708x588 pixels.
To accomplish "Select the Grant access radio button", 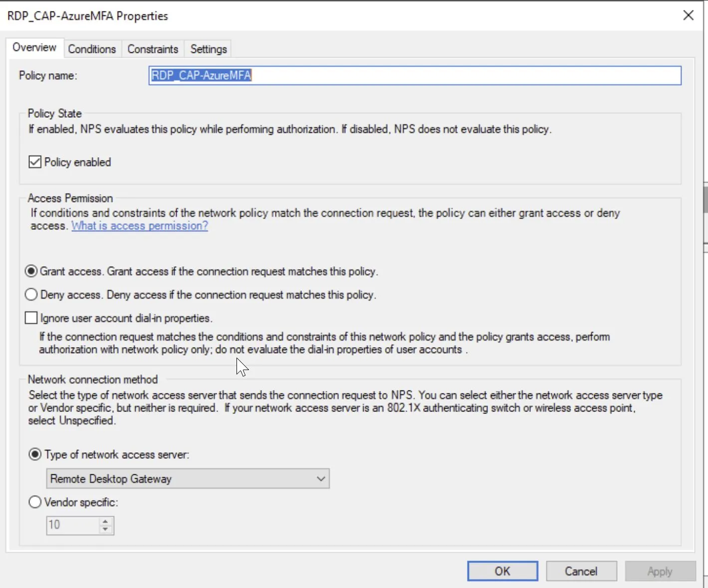I will [x=31, y=271].
